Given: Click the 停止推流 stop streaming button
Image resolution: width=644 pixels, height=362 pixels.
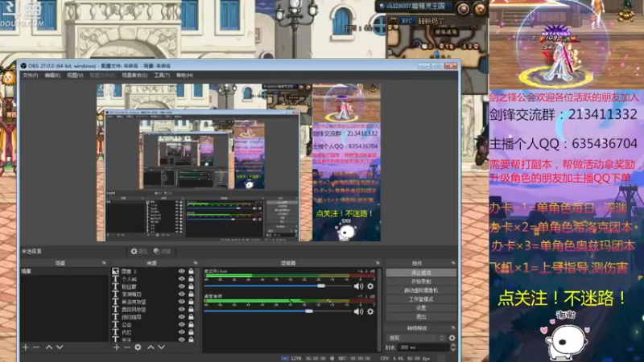Looking at the screenshot, I should click(x=421, y=273).
